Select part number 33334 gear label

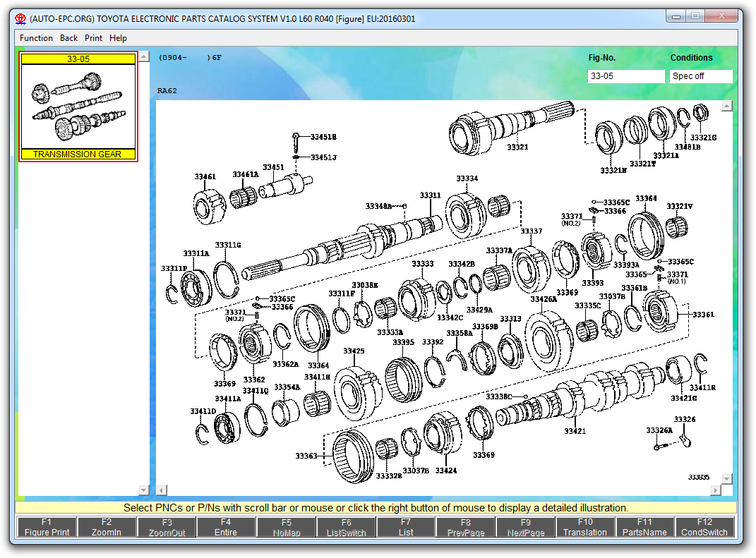point(467,178)
